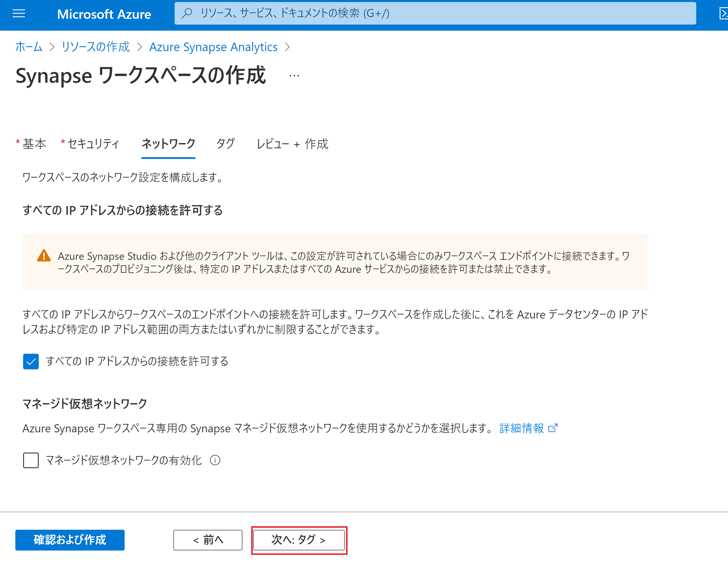Click info icon beside マネージド仮想ネットワークの有効化
Viewport: 728px width, 567px height.
click(x=215, y=460)
